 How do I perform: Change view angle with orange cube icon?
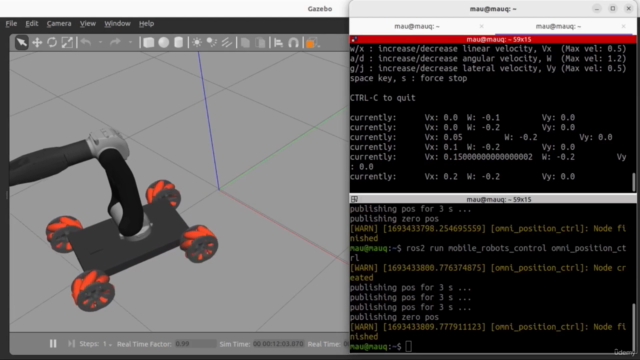point(311,42)
